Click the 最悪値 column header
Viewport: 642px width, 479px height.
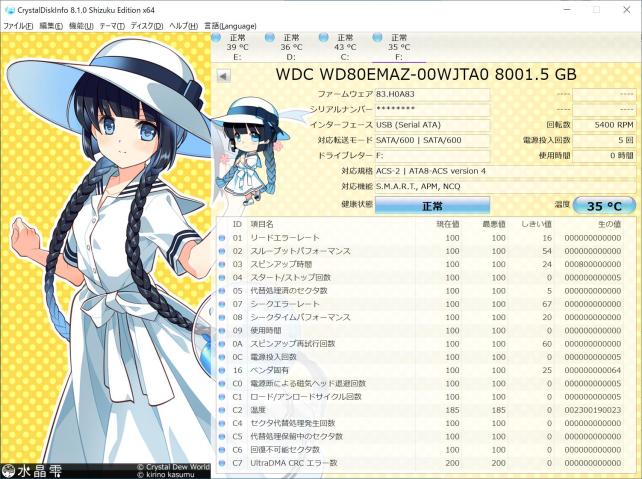[x=494, y=224]
